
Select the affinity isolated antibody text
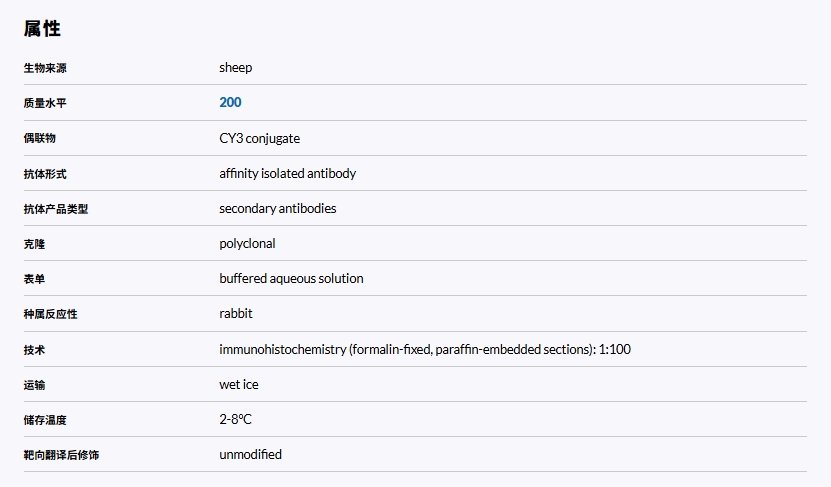(x=287, y=173)
